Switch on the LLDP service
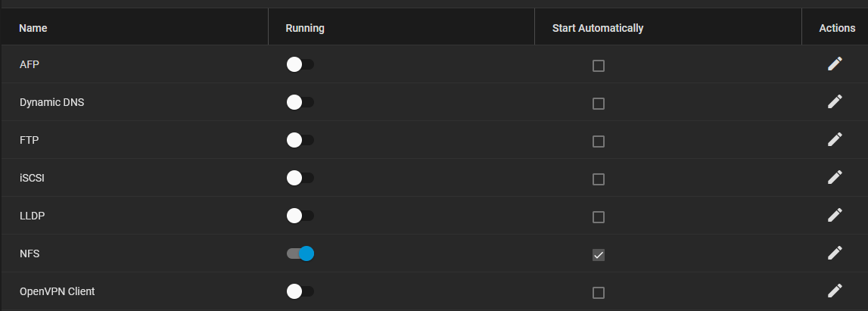Viewport: 868px width, 311px height. [300, 216]
